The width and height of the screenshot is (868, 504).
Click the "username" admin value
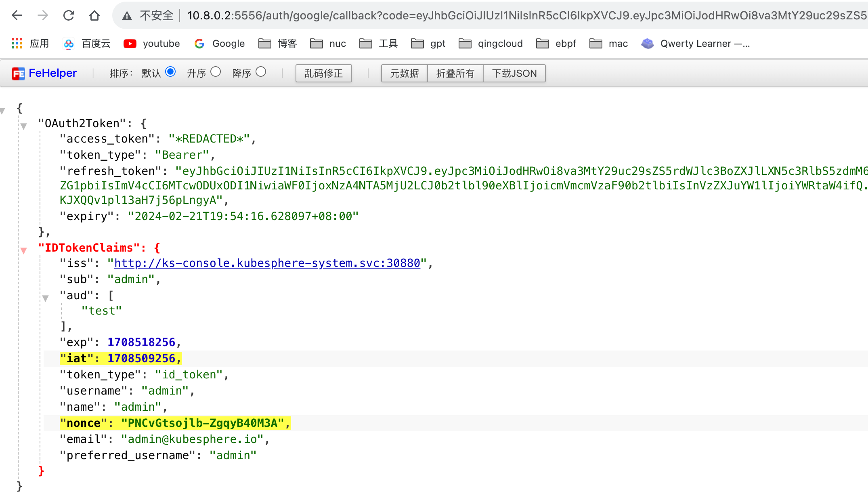coord(165,391)
